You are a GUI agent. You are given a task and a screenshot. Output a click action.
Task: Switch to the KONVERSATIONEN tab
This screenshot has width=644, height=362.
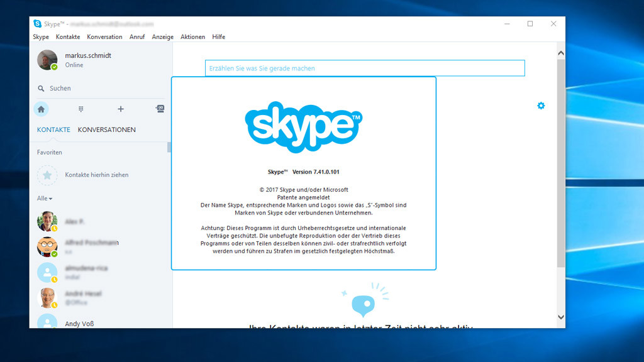tap(106, 129)
